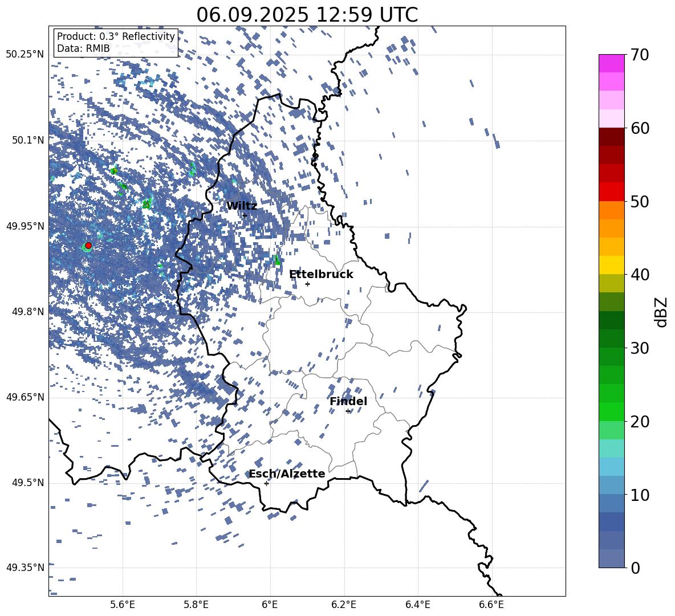
Task: Click colorbar tick label 30
Action: point(640,348)
